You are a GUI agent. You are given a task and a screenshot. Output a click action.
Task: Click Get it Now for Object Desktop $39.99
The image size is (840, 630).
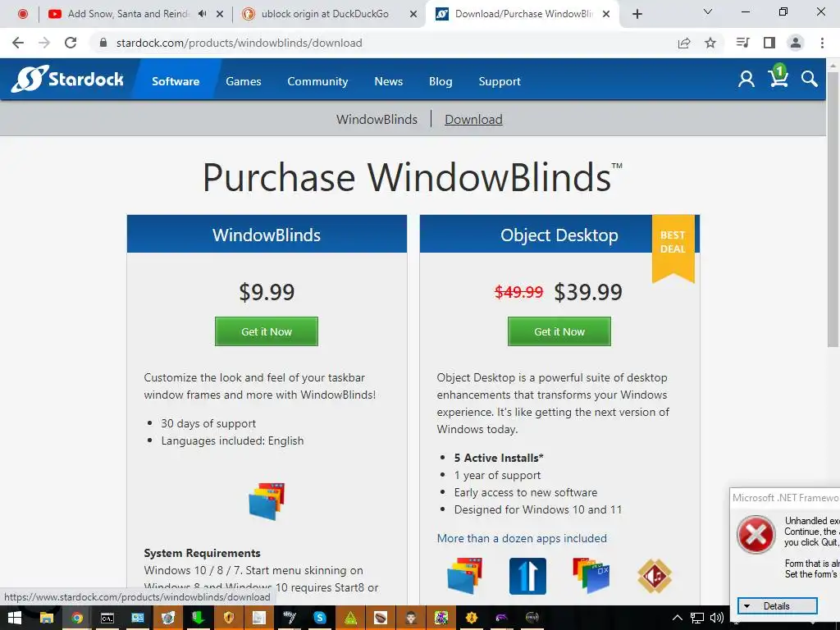[559, 331]
